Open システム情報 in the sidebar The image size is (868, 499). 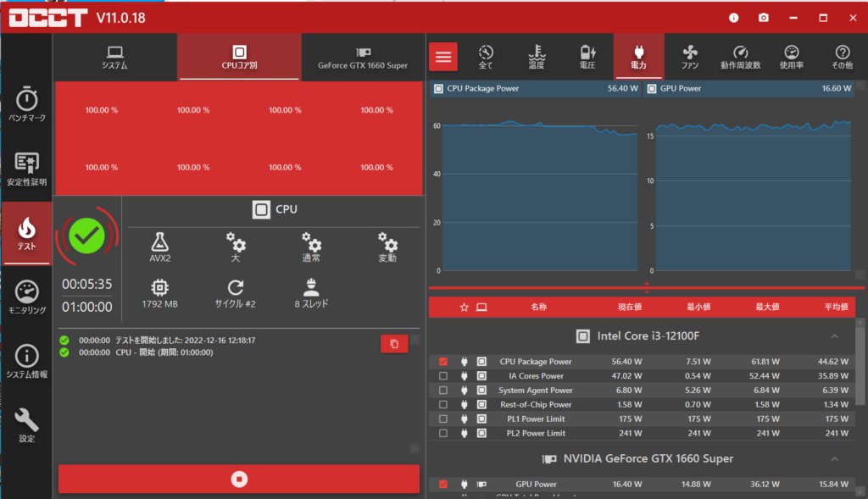(26, 361)
